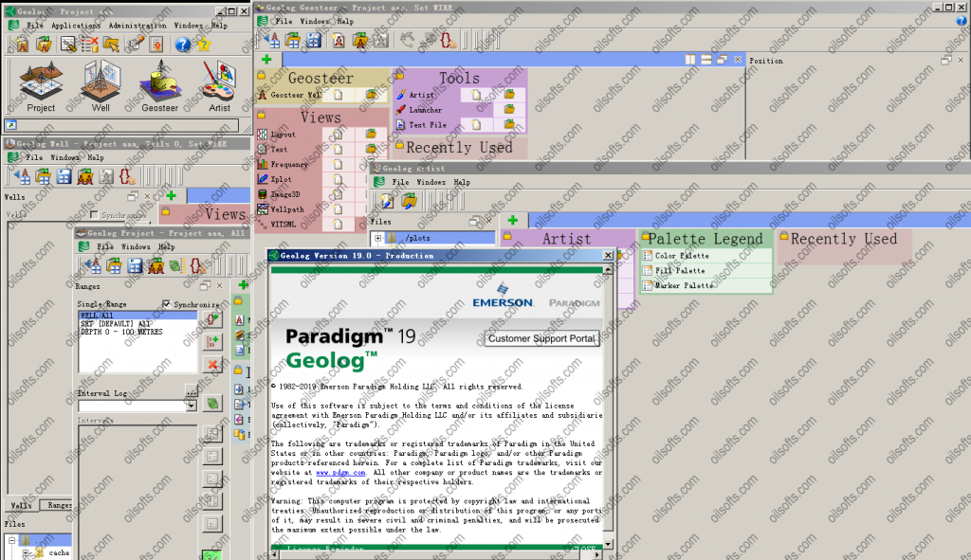This screenshot has width=971, height=560.
Task: Open new Layout view document icon
Action: 338,134
